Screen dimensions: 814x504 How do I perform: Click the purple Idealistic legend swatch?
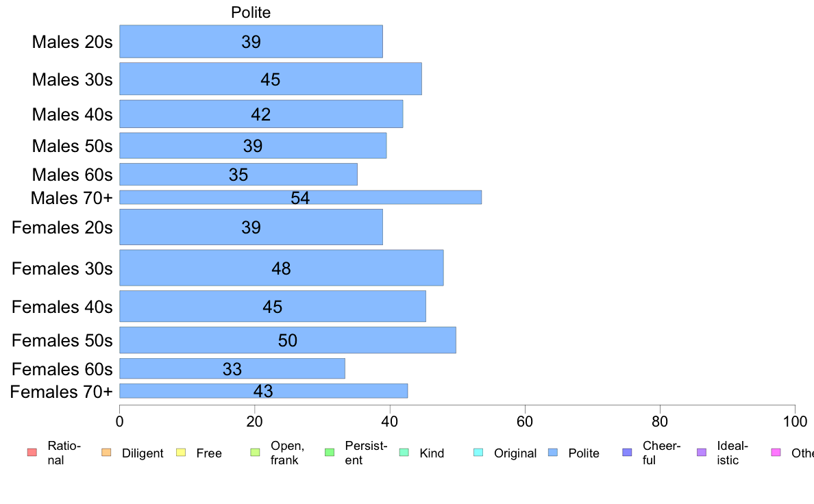pyautogui.click(x=702, y=452)
